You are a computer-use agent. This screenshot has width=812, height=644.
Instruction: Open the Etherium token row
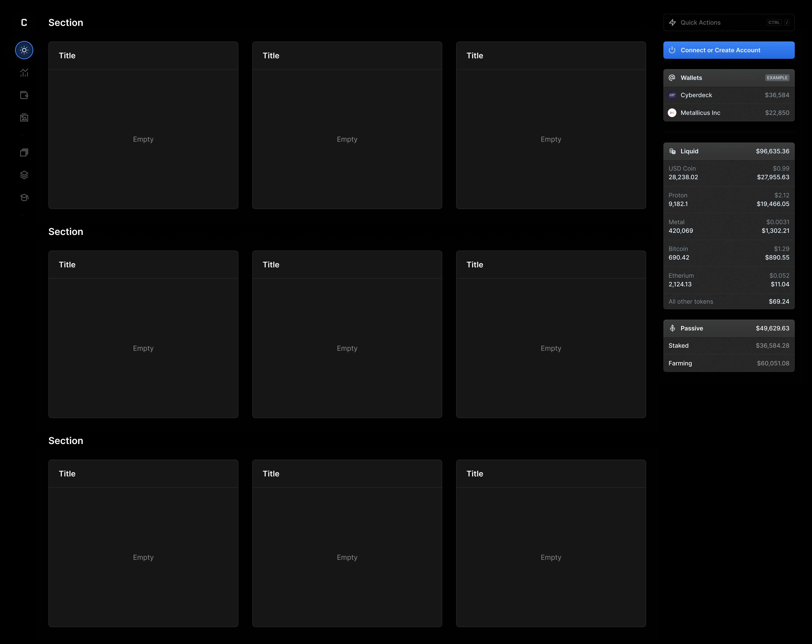coord(729,280)
